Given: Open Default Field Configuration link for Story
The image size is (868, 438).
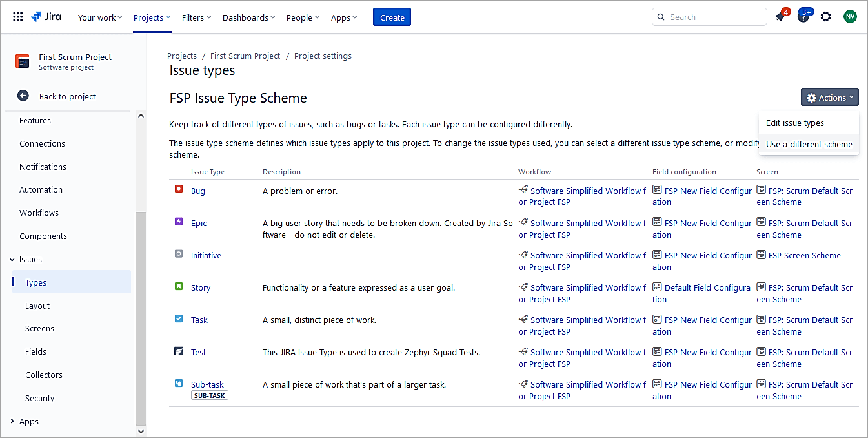Looking at the screenshot, I should click(707, 288).
